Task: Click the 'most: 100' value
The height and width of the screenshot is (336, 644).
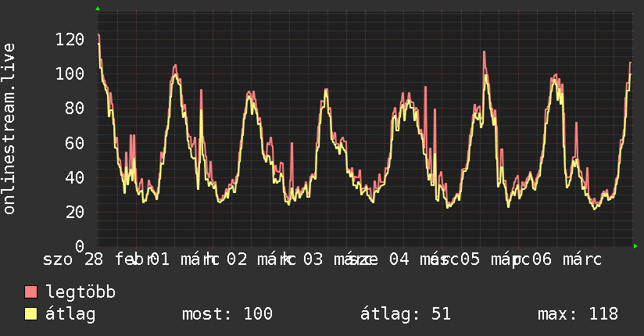Action: (227, 314)
